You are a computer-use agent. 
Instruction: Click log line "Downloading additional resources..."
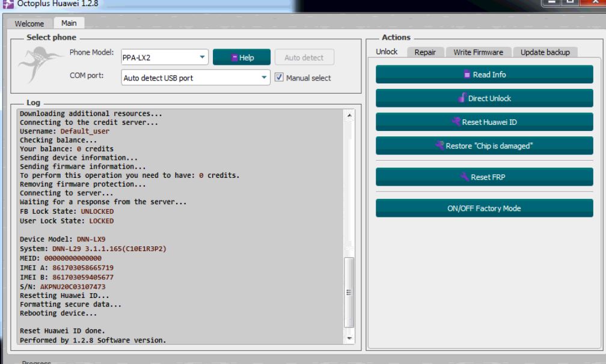point(91,114)
